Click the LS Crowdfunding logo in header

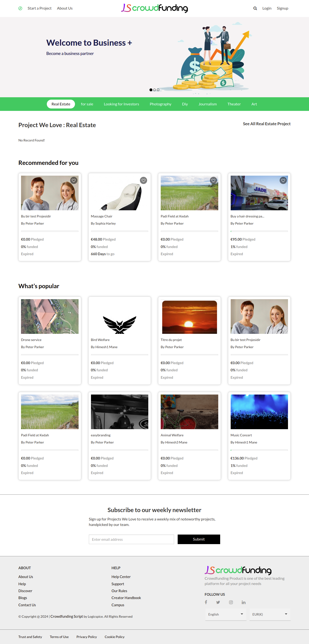[x=154, y=8]
